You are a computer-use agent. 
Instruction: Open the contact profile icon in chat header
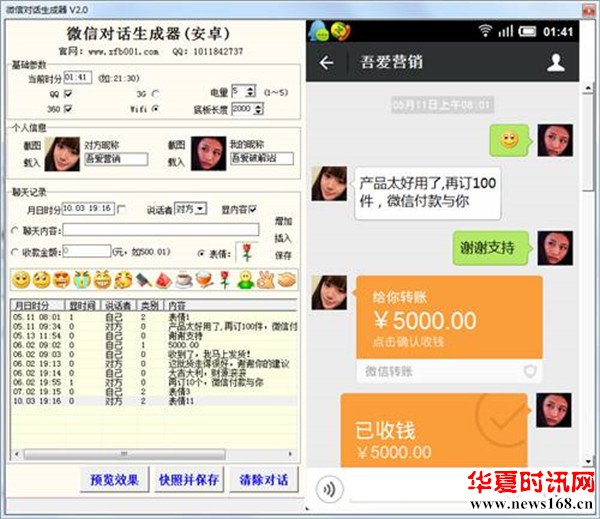click(556, 62)
